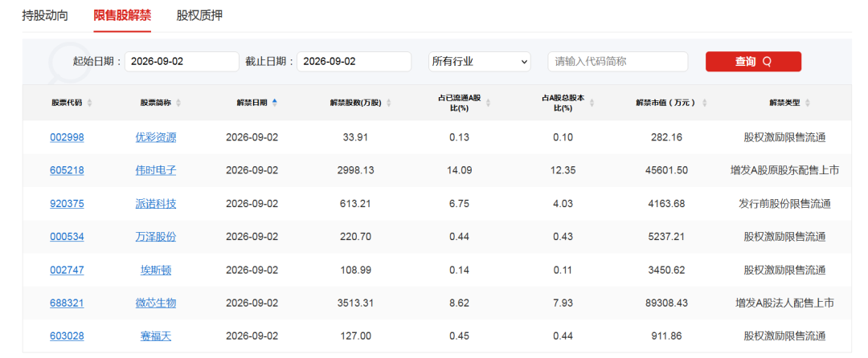This screenshot has width=868, height=358.
Task: Switch to 持股动向 tab
Action: coord(45,15)
